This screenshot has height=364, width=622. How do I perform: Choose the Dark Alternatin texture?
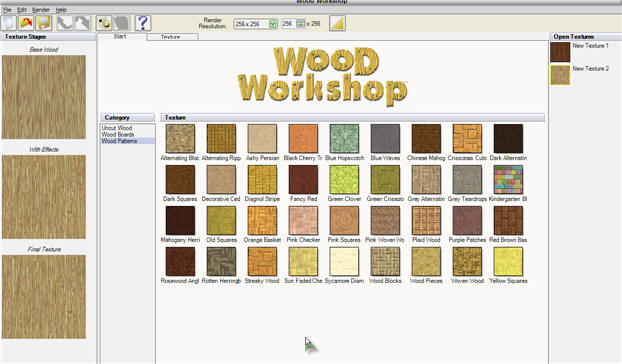coord(508,139)
